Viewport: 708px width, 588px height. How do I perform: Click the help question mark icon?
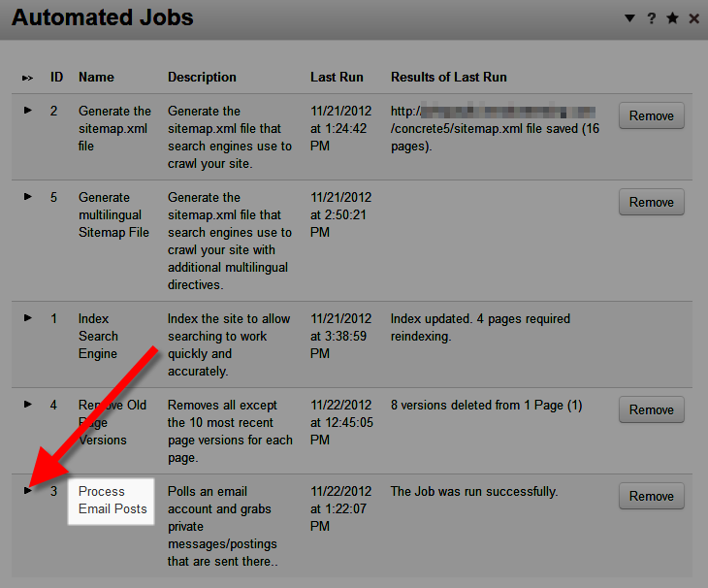click(x=652, y=18)
